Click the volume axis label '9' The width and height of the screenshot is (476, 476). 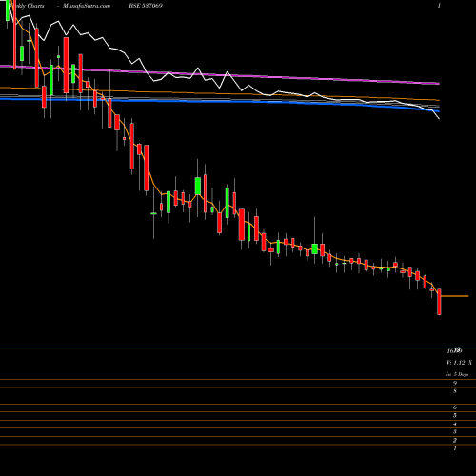[x=455, y=383]
